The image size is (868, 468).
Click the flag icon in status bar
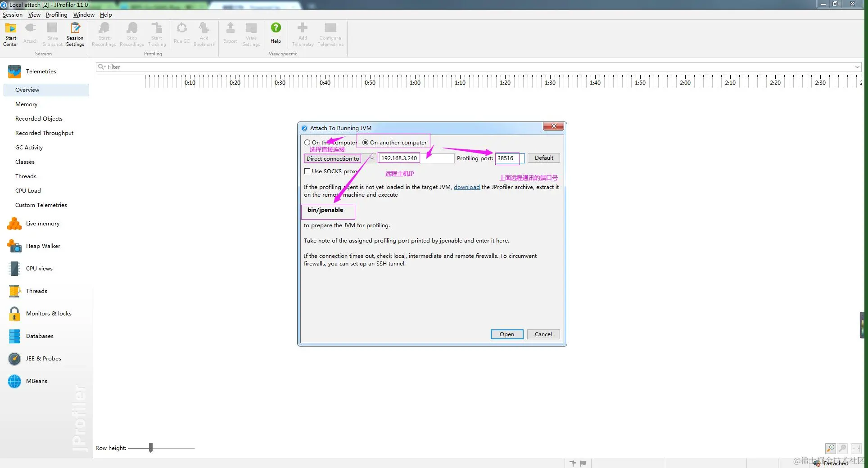[x=583, y=463]
